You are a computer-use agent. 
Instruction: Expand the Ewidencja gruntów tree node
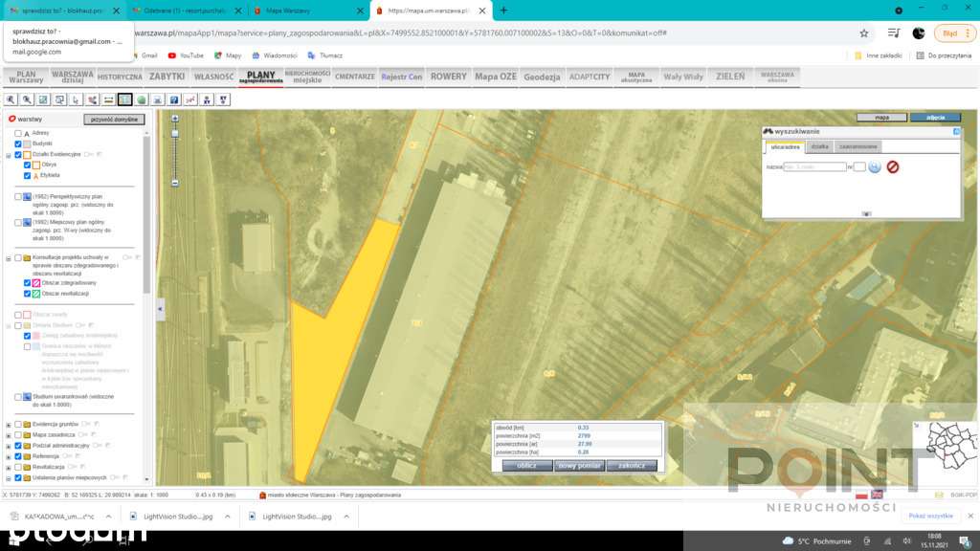tap(9, 425)
